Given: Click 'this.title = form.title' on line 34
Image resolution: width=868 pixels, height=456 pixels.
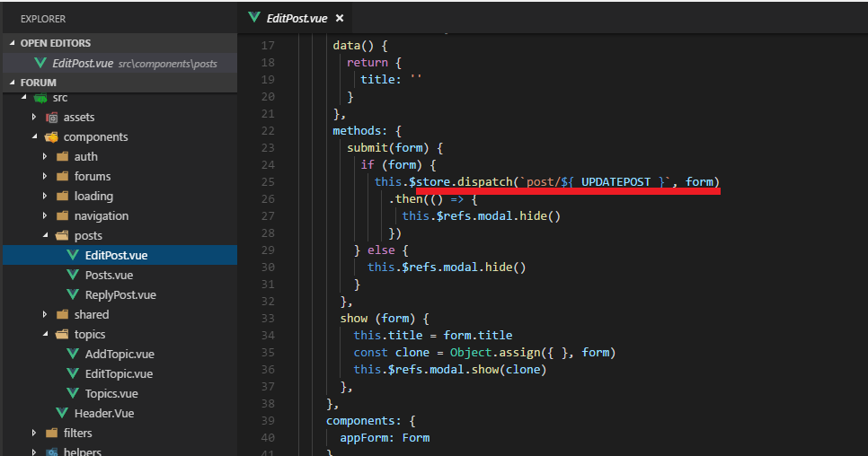Looking at the screenshot, I should 433,335.
